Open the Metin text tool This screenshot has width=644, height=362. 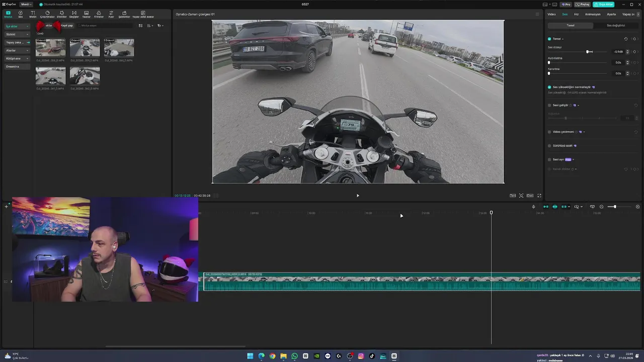(x=33, y=14)
